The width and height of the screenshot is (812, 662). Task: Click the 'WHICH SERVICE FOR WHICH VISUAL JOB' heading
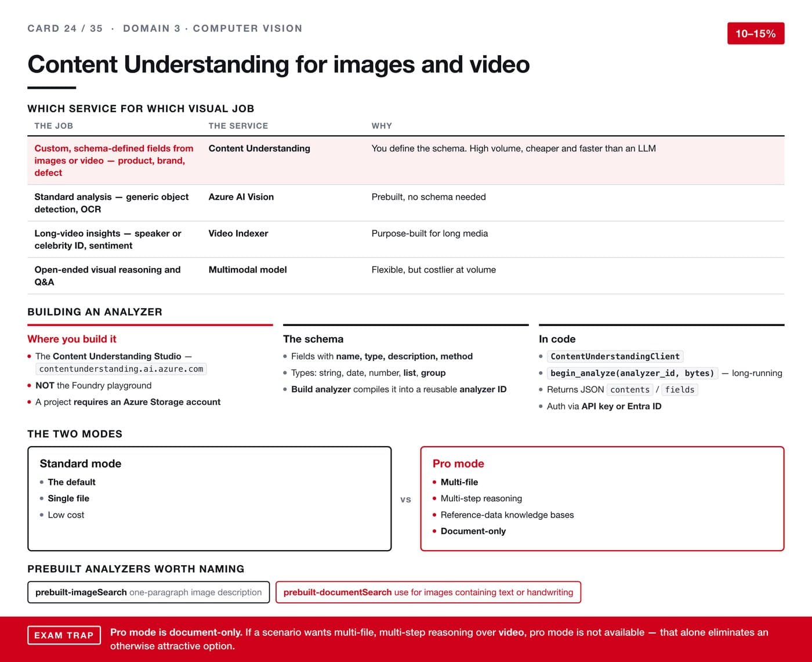click(x=141, y=108)
